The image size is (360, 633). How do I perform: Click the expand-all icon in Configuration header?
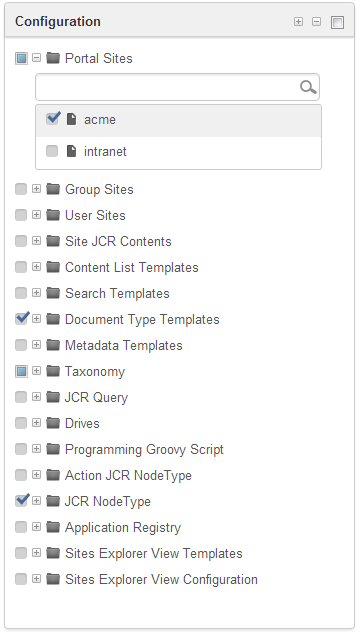tap(298, 22)
